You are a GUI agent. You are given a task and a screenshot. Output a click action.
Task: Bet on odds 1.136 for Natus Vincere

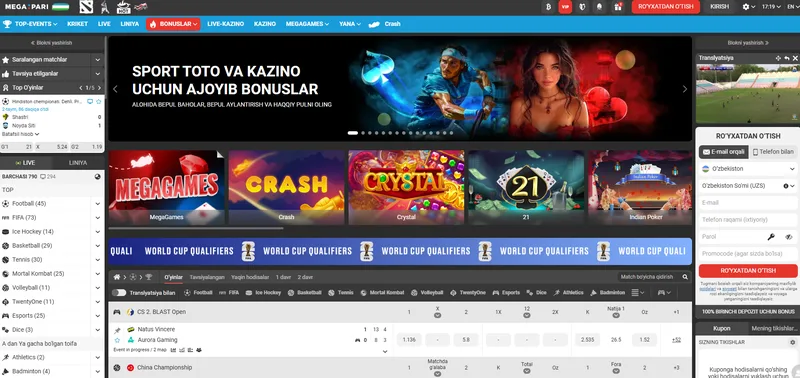(409, 340)
